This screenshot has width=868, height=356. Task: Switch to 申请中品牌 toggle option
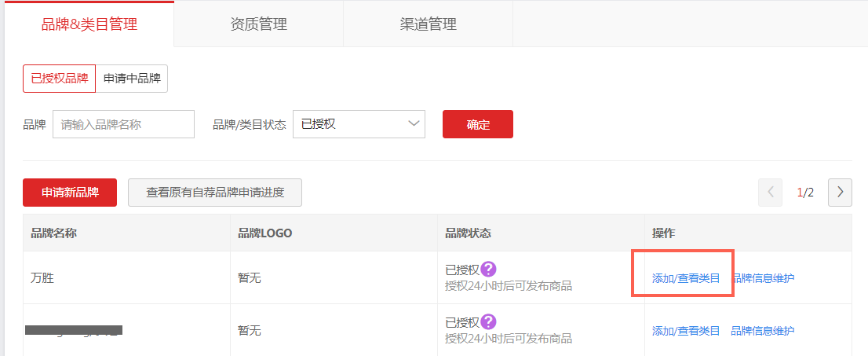coord(132,79)
